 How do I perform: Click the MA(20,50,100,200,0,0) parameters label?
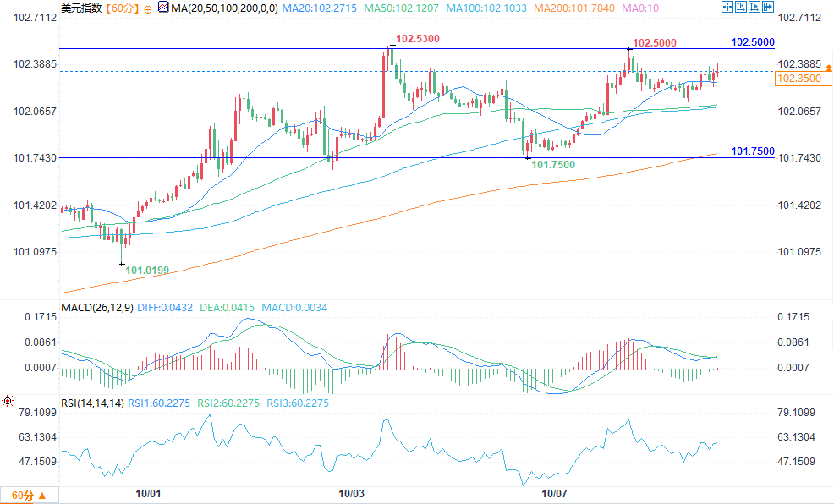coord(224,8)
